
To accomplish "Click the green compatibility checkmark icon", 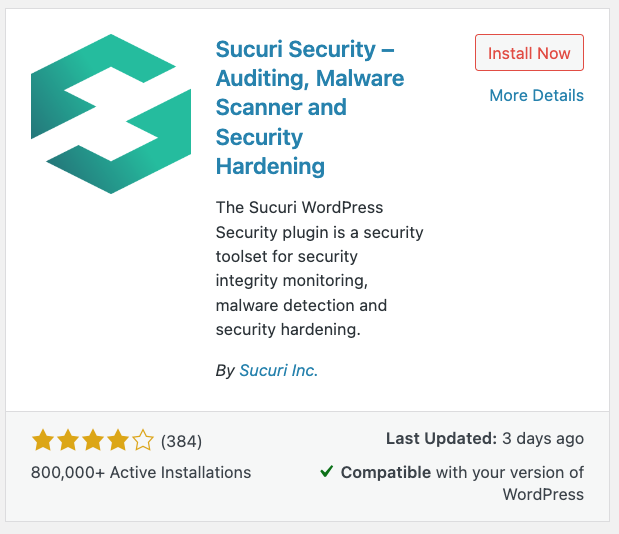I will (326, 471).
